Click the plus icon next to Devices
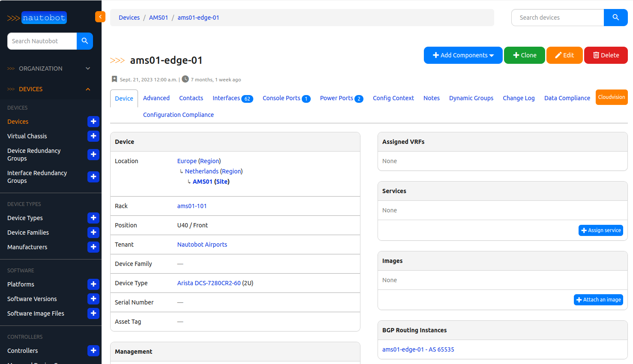 (93, 122)
